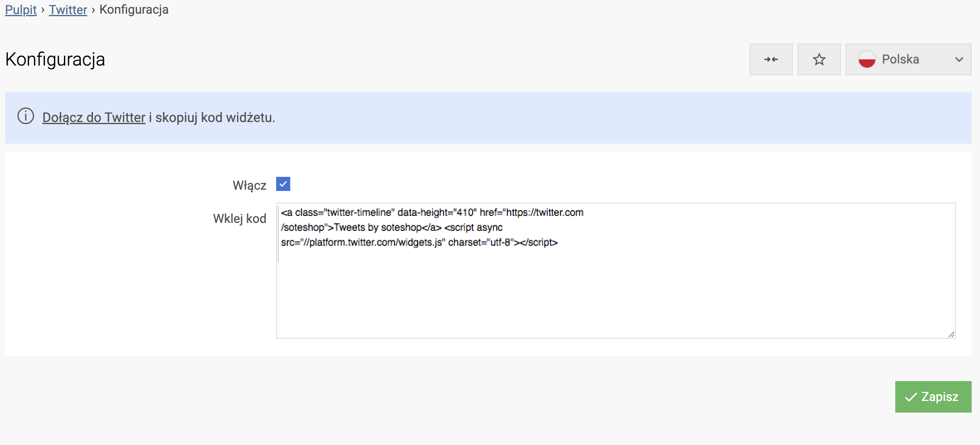Expand the language dropdown chevron
This screenshot has height=445, width=980.
(959, 59)
